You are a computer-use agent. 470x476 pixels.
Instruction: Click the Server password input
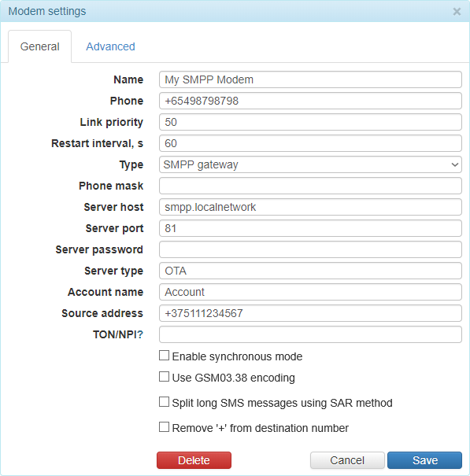point(310,249)
